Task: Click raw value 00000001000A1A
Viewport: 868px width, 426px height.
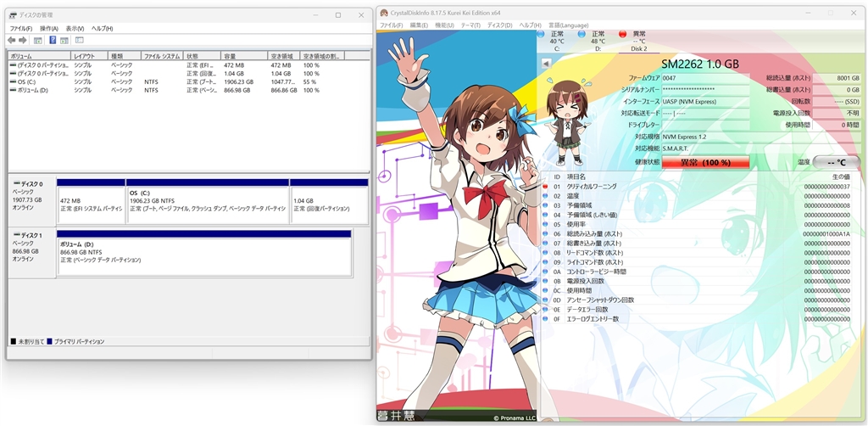Action: pos(826,233)
